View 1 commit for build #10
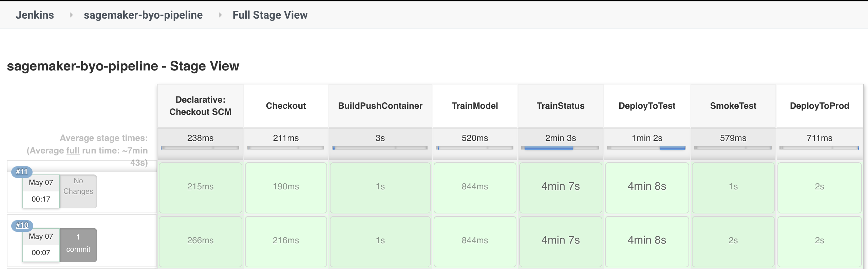The image size is (868, 269). (x=78, y=245)
